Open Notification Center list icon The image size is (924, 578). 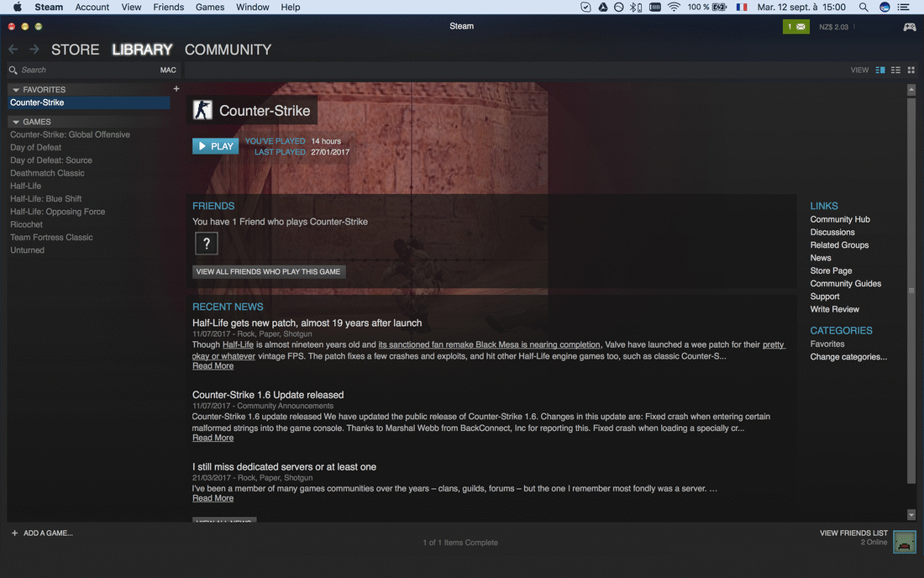tap(903, 7)
